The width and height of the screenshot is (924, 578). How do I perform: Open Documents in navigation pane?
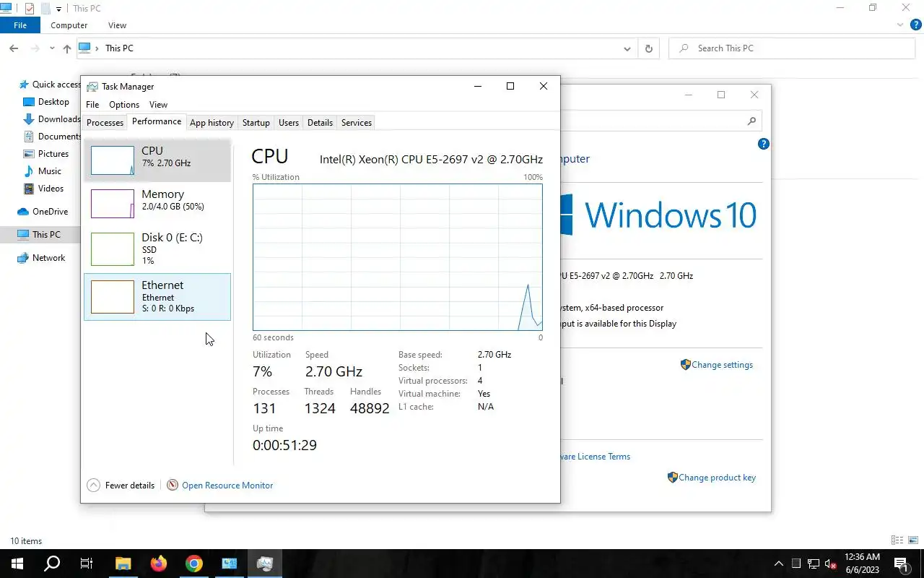[52, 137]
